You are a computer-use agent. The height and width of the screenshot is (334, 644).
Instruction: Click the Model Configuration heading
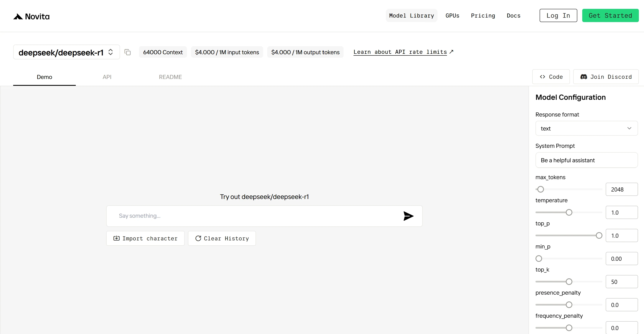pyautogui.click(x=570, y=97)
